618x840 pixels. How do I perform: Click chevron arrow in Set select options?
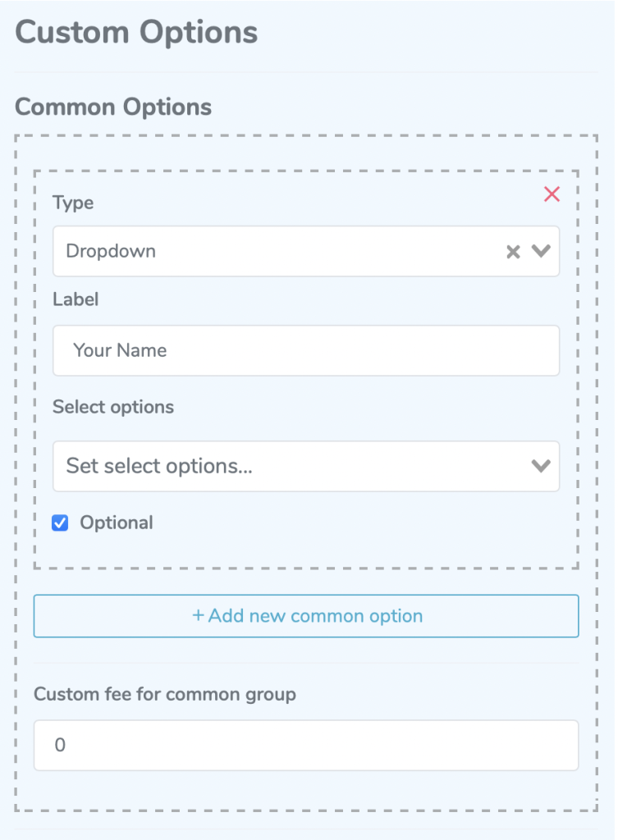pos(541,466)
